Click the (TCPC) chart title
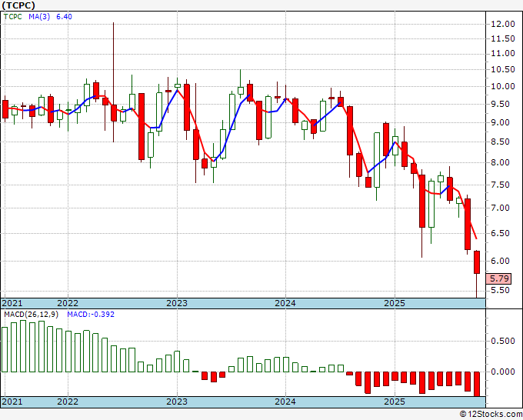Viewport: 523px width, 420px height. coord(18,5)
